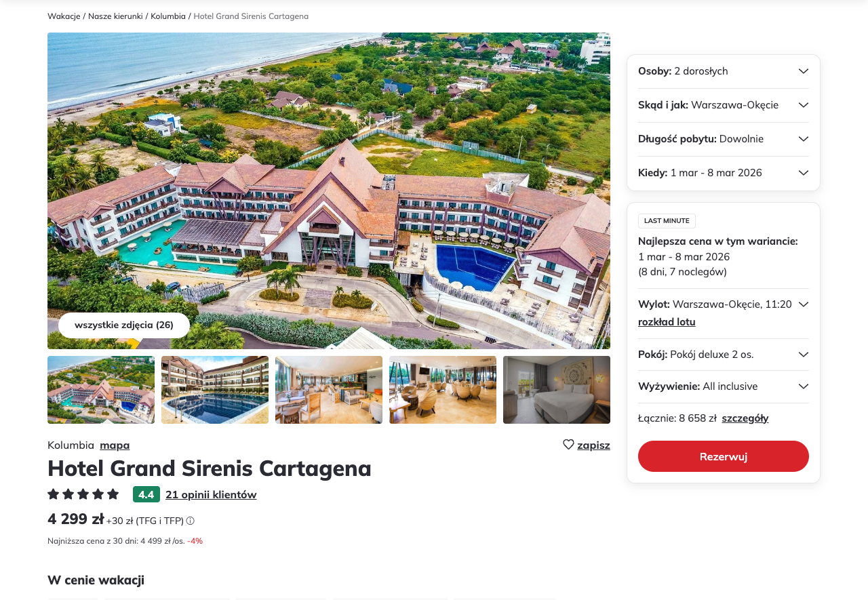Viewport: 868px width, 600px height.
Task: Open the Kiedy date range dropdown
Action: pos(724,173)
